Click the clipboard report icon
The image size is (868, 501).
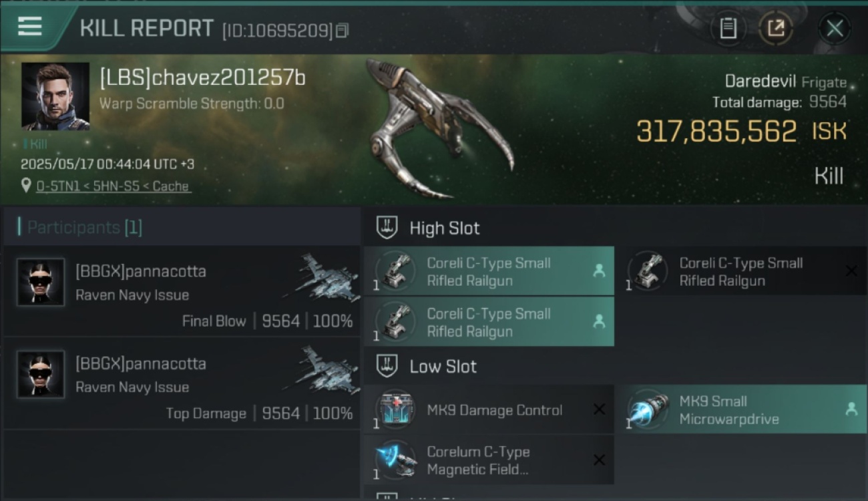(728, 28)
